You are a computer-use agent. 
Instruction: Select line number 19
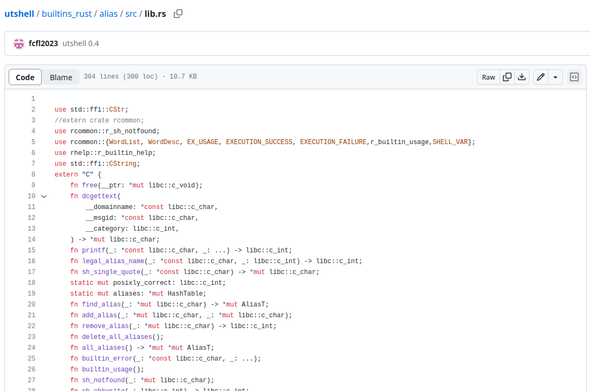tap(31, 294)
